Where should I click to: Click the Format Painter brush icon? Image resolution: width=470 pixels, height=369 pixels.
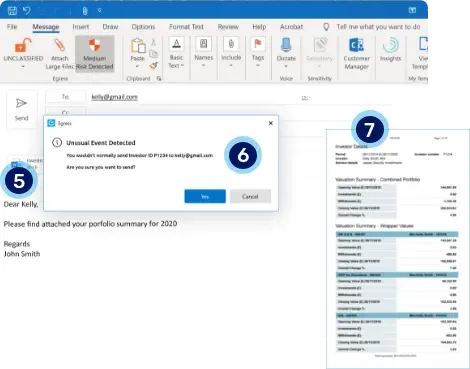click(153, 66)
